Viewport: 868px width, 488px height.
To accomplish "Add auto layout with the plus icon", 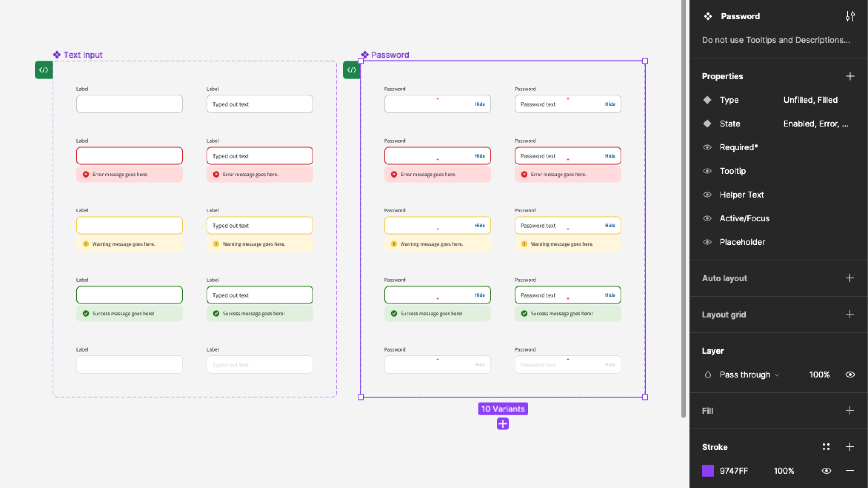I will point(850,278).
